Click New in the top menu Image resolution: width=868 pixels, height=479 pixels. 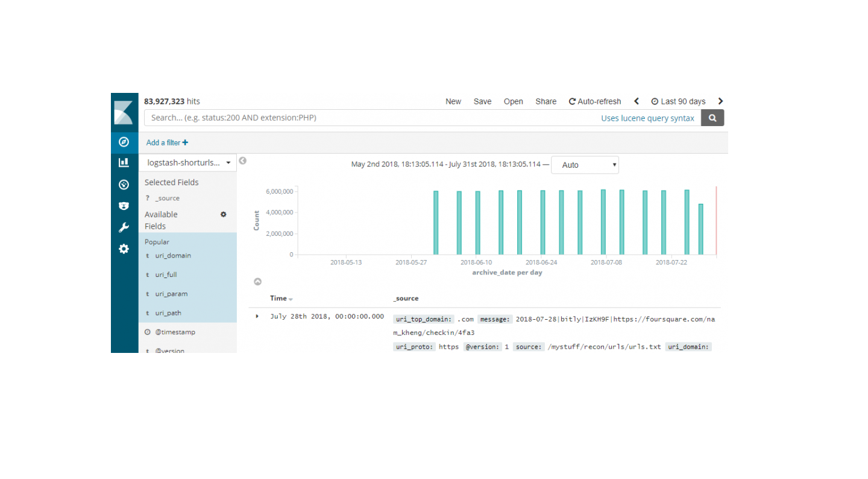453,101
